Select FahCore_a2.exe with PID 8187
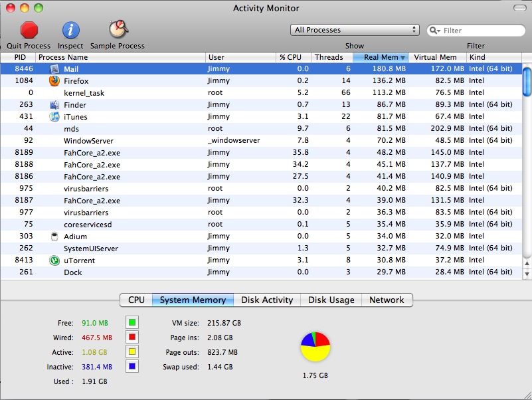The image size is (532, 400). tap(261, 201)
